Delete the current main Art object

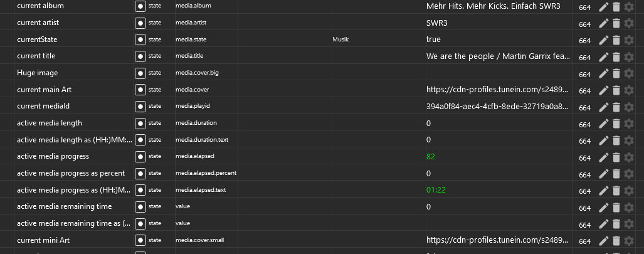point(616,90)
